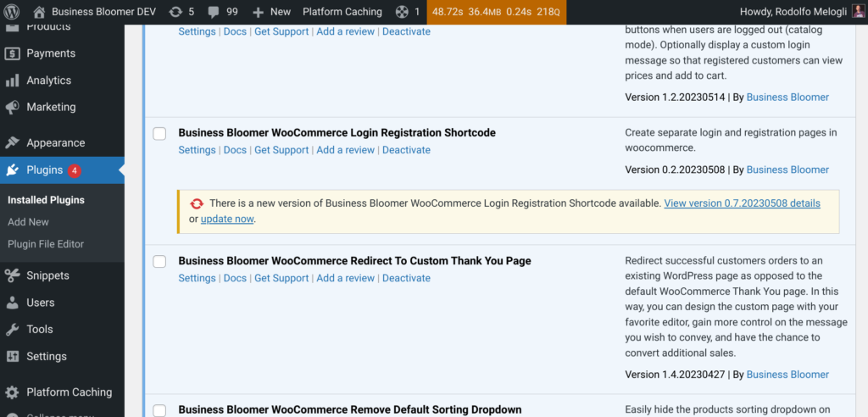The image size is (868, 417).
Task: Open Settings for Login Registration Shortcode plugin
Action: (197, 150)
